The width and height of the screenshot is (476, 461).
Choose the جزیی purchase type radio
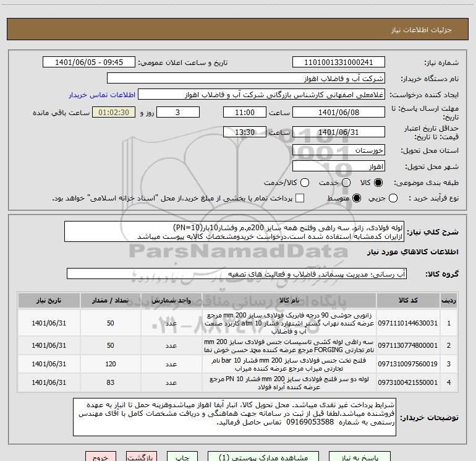pyautogui.click(x=393, y=198)
